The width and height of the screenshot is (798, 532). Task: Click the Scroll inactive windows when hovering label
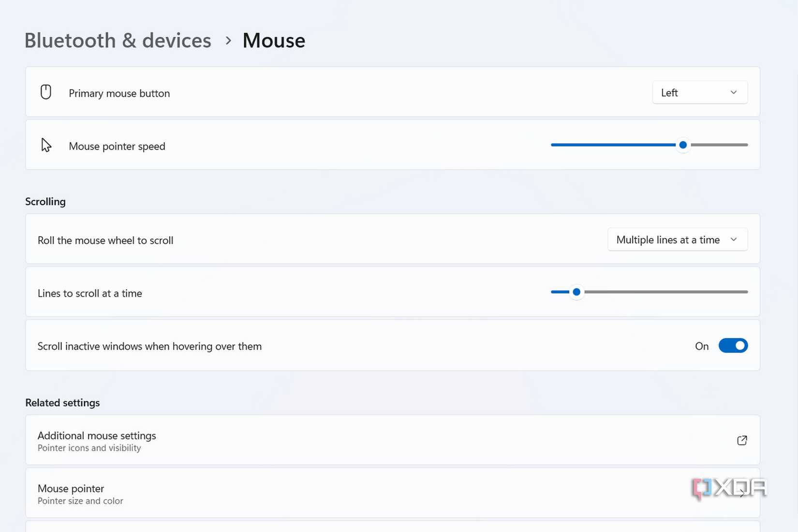pyautogui.click(x=149, y=346)
